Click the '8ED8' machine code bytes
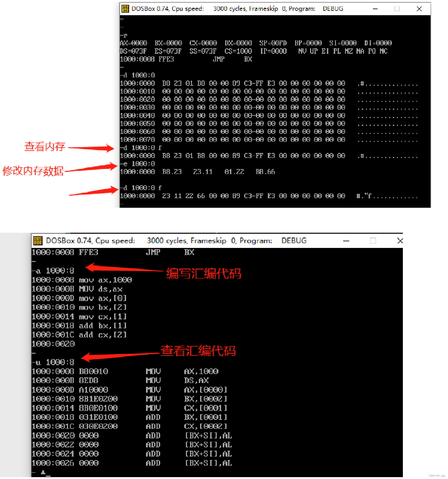448x479 pixels. point(89,381)
